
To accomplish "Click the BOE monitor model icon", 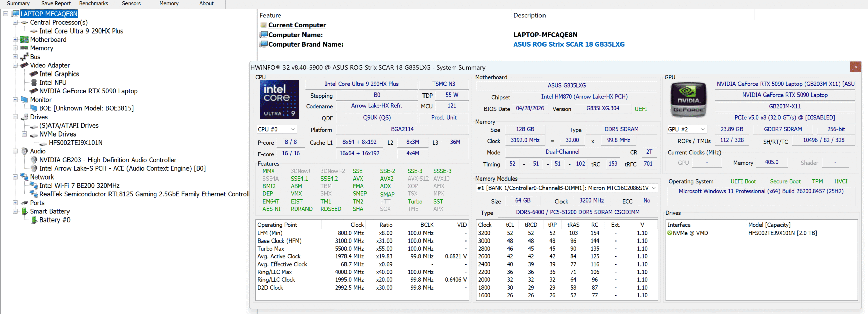I will [x=34, y=108].
